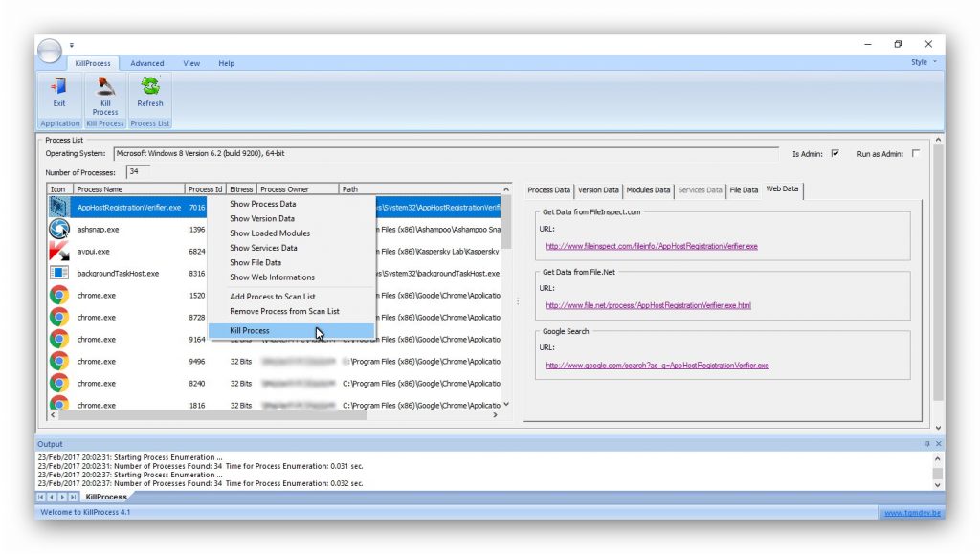
Task: Select the avpui.exe process name
Action: click(94, 251)
